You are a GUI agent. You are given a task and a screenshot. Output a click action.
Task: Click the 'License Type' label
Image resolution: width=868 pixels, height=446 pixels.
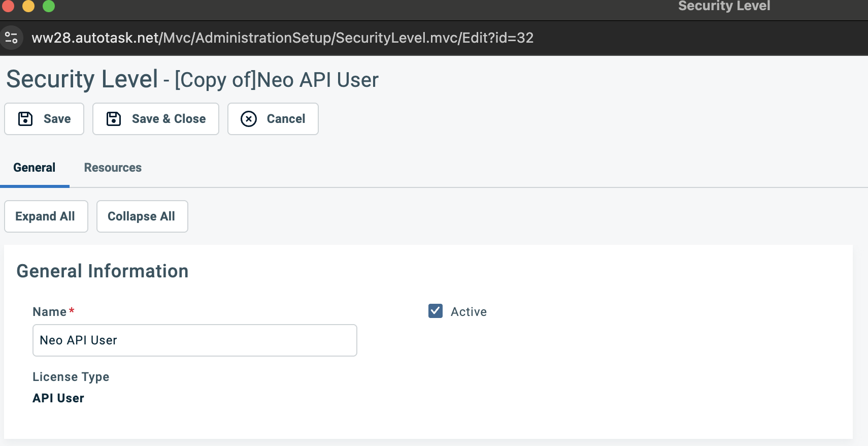coord(71,377)
